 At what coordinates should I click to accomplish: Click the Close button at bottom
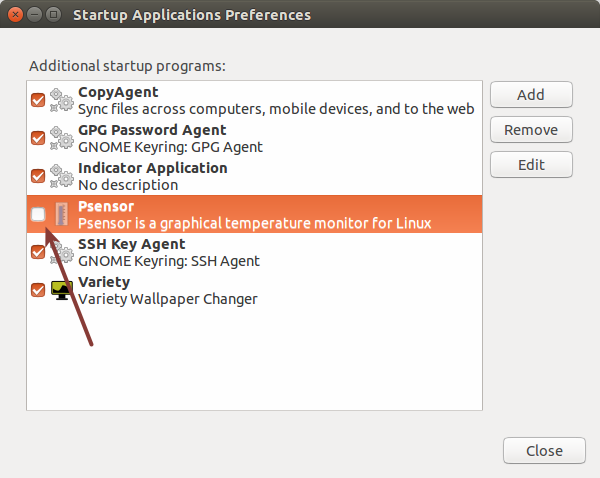543,451
